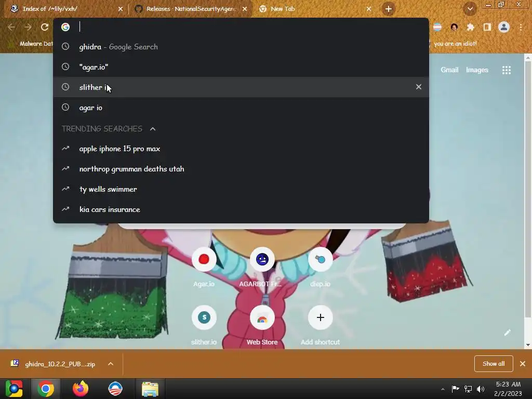Pick the slither io history suggestion
The image size is (532, 399).
pos(241,87)
